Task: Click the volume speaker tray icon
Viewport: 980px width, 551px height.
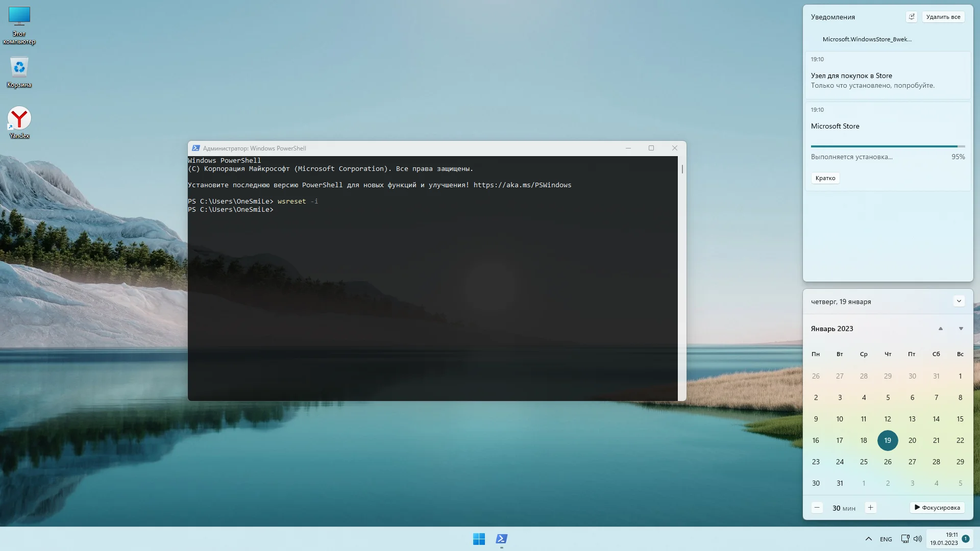Action: [918, 539]
